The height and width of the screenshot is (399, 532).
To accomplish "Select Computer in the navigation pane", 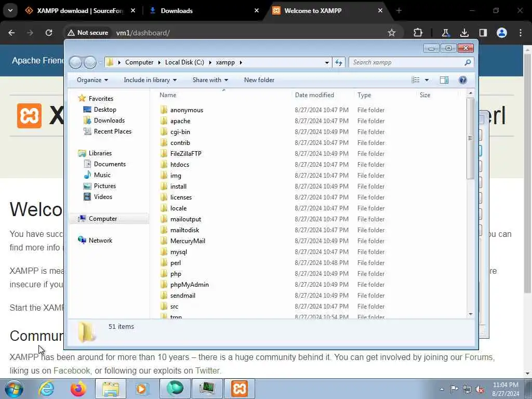I will (x=102, y=219).
